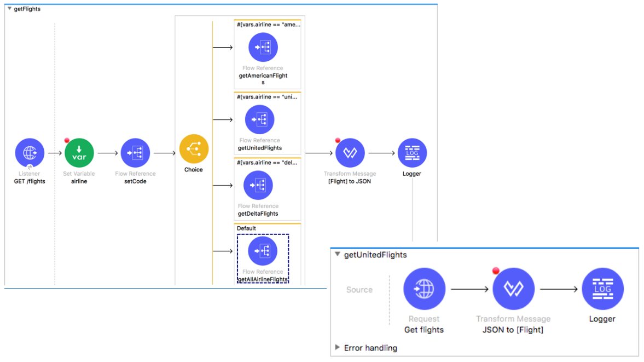Screen dimensions: 644x362
Task: Select getAmericanFlights Flow Reference icon
Action: 263,47
